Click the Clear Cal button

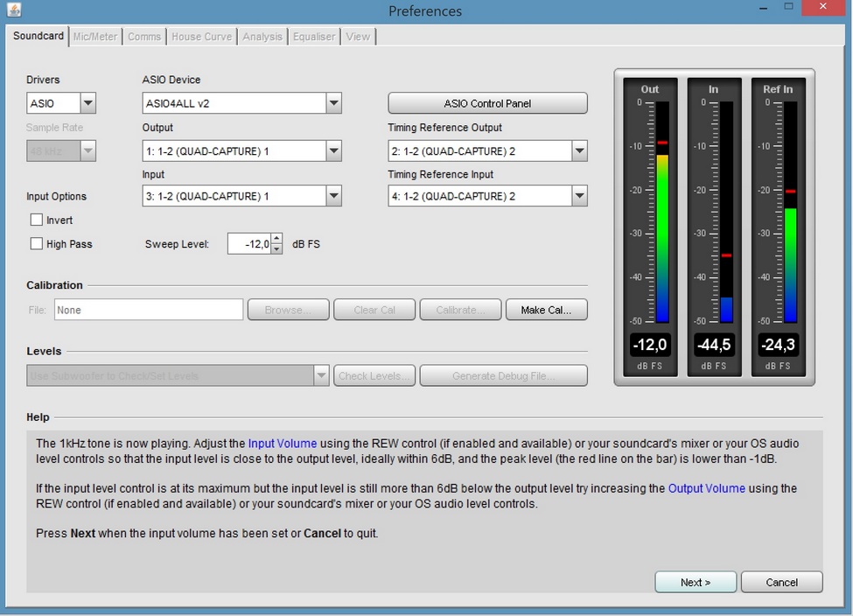374,310
